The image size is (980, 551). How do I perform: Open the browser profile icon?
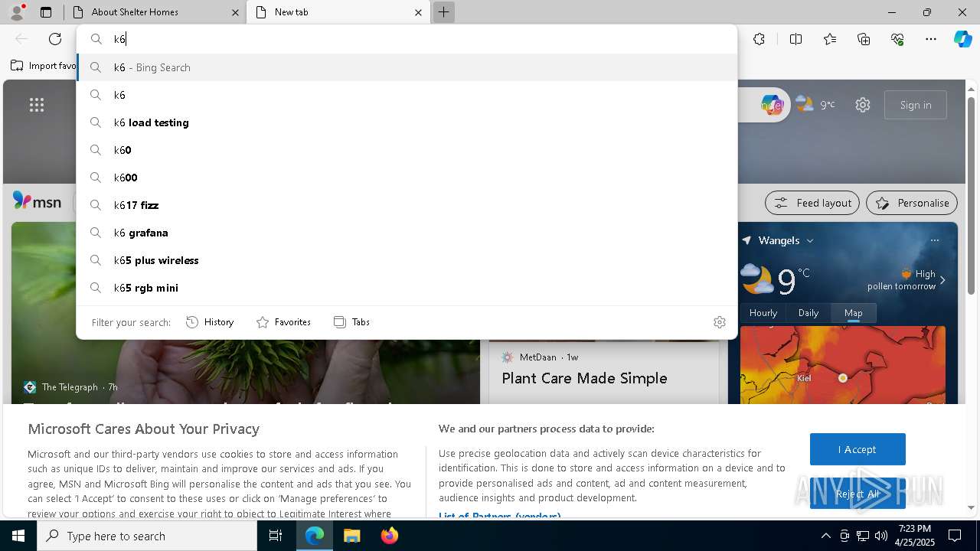[x=17, y=11]
